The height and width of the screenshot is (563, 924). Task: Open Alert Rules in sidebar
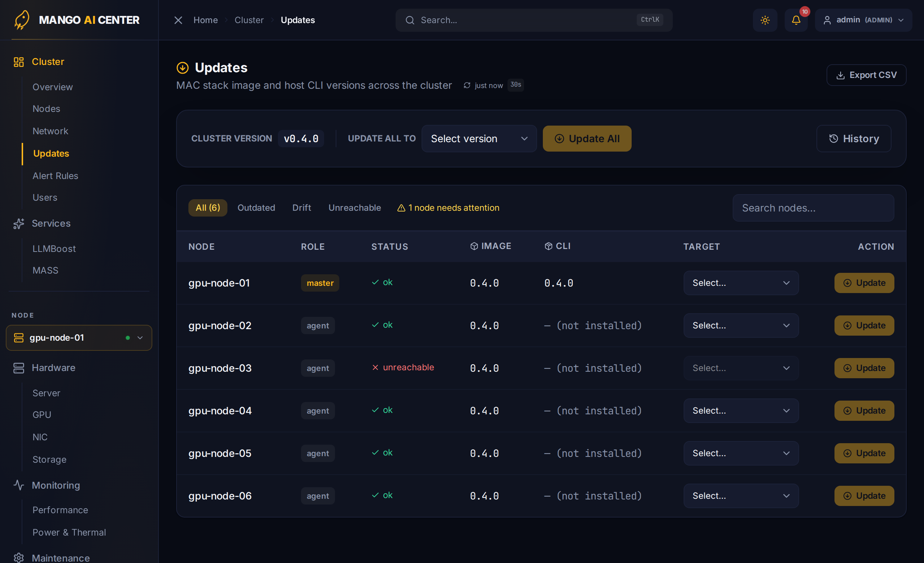(55, 176)
